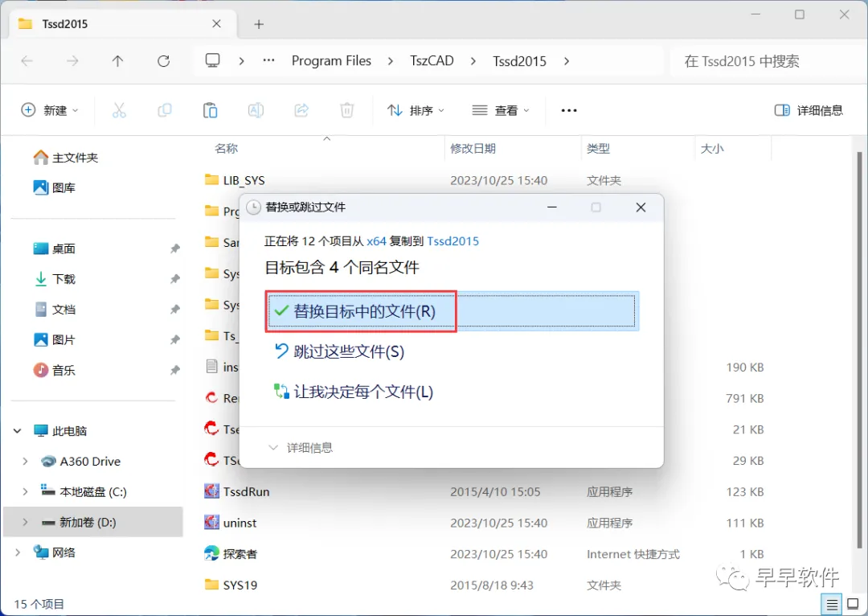Open the 排序 (Sort) dropdown
868x616 pixels.
pos(416,110)
